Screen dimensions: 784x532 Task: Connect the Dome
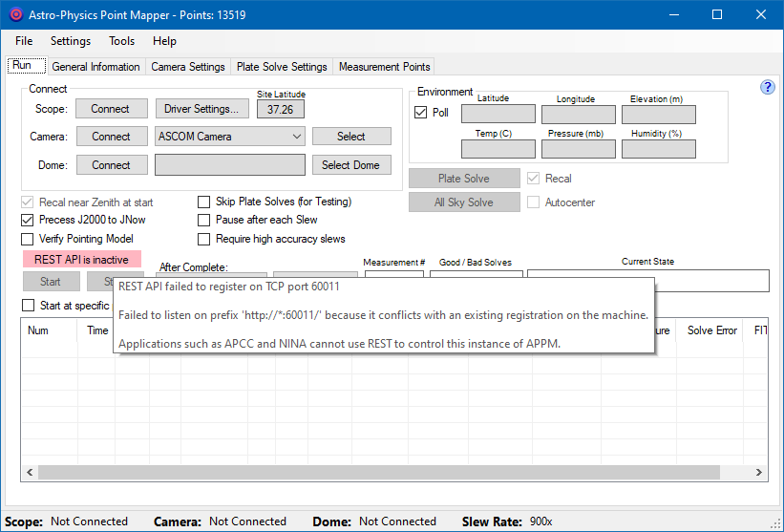tap(112, 165)
